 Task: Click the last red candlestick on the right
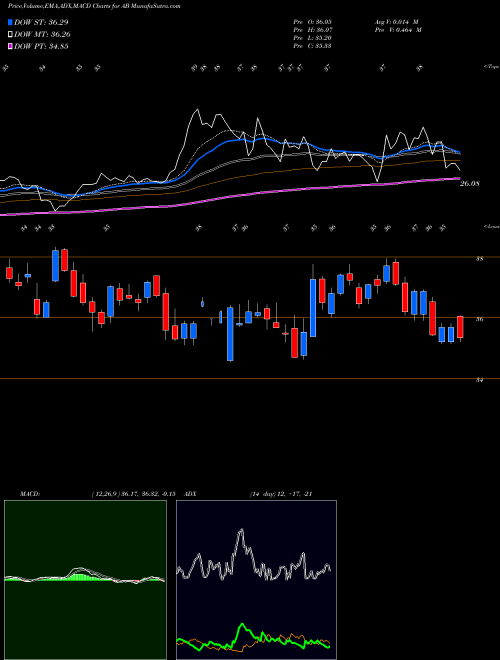click(x=460, y=327)
